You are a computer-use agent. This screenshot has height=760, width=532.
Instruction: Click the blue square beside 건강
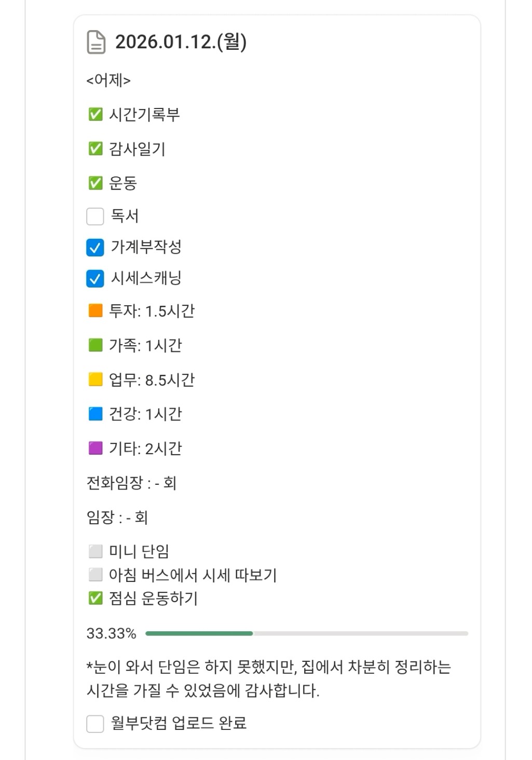[96, 414]
